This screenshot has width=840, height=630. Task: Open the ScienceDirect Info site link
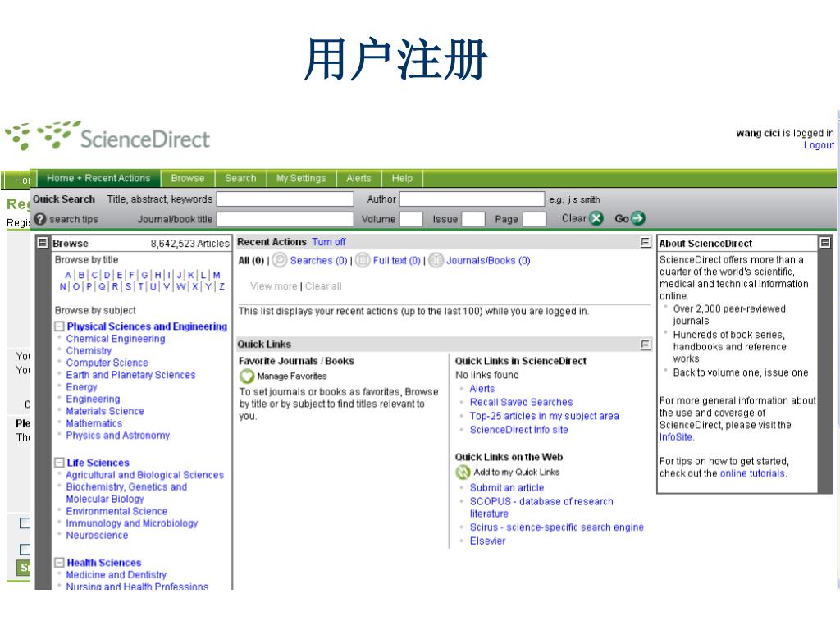[x=518, y=430]
